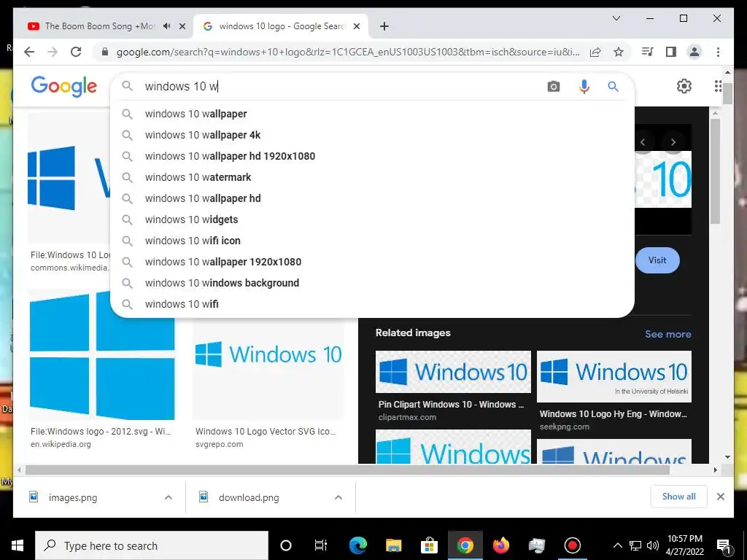Image resolution: width=747 pixels, height=560 pixels.
Task: Choose suggestion windows 10 wallpaper 1920x1080
Action: [371, 262]
